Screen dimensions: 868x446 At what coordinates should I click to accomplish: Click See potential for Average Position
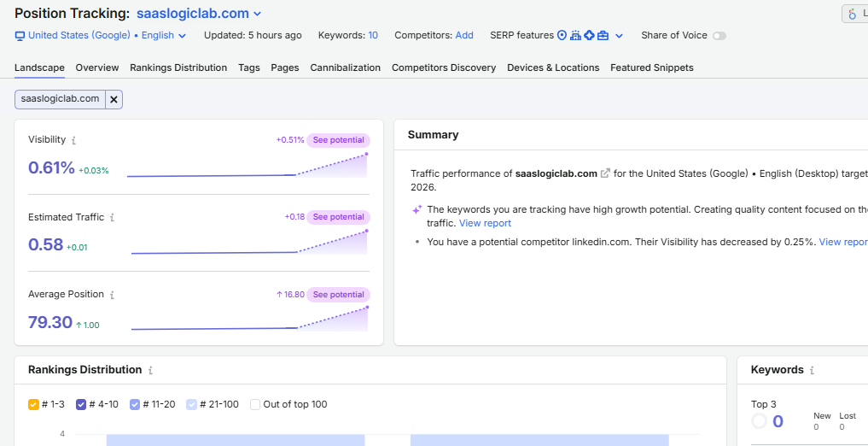pos(339,295)
